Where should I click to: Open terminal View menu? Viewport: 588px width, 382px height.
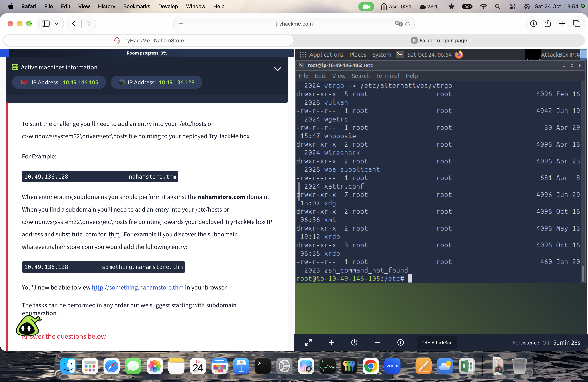(338, 76)
